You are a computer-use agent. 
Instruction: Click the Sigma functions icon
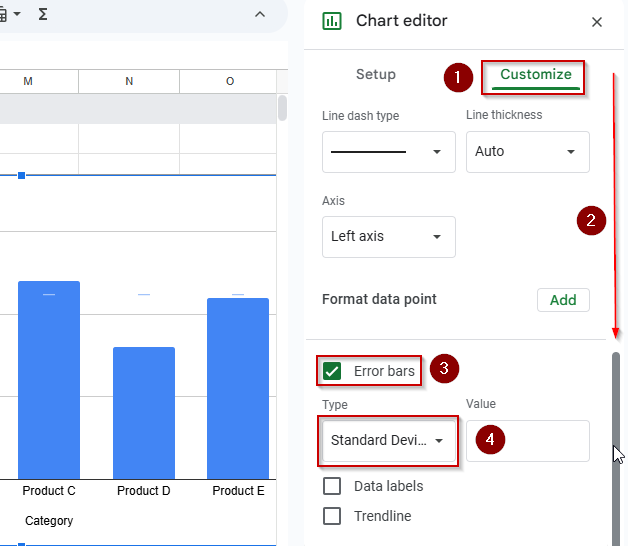click(x=43, y=14)
